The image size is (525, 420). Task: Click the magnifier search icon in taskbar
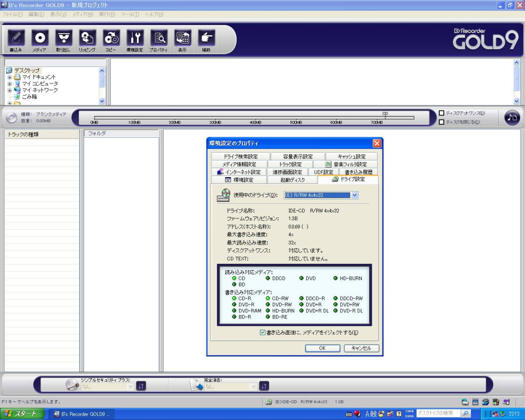tap(466, 413)
